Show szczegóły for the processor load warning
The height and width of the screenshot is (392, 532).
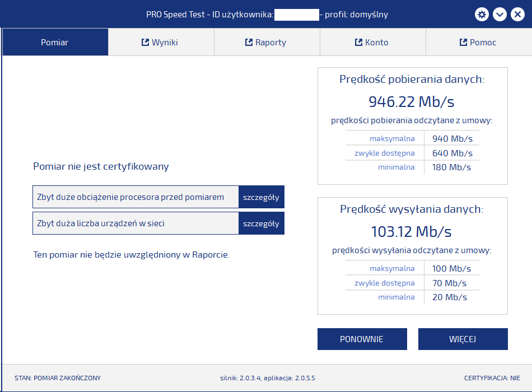pos(261,197)
